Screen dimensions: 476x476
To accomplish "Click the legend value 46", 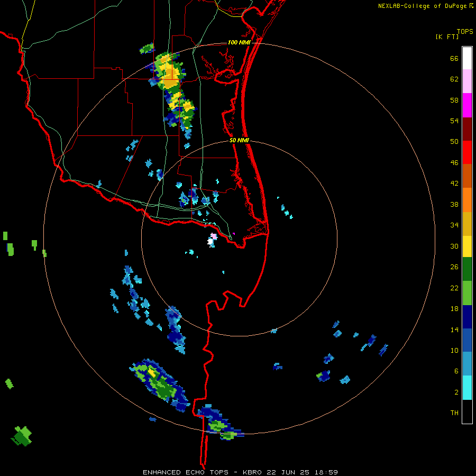I will pos(454,162).
